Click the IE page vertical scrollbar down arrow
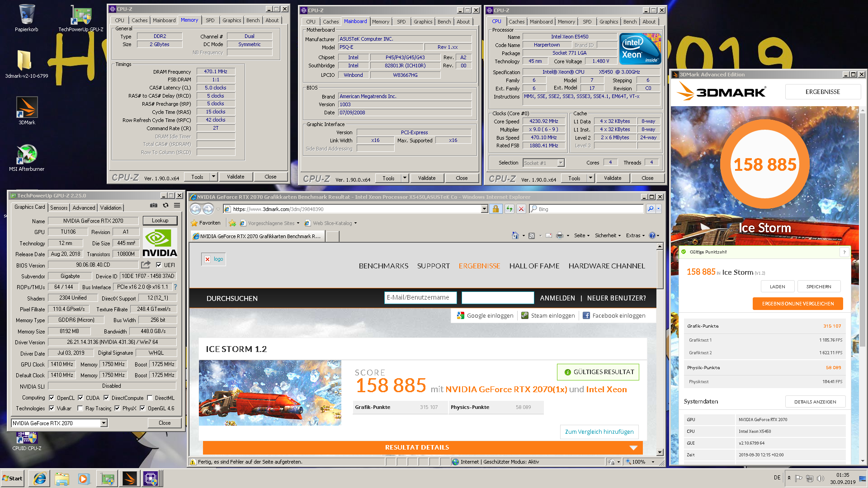This screenshot has height=488, width=868. [x=660, y=452]
